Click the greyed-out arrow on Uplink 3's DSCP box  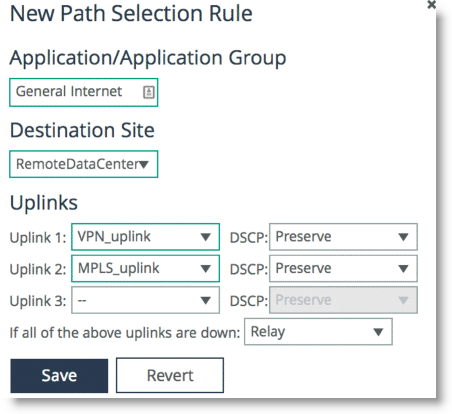[x=403, y=300]
